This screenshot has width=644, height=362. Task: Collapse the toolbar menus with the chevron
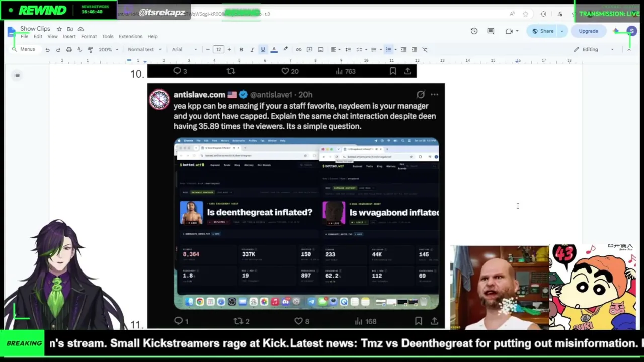(x=629, y=50)
